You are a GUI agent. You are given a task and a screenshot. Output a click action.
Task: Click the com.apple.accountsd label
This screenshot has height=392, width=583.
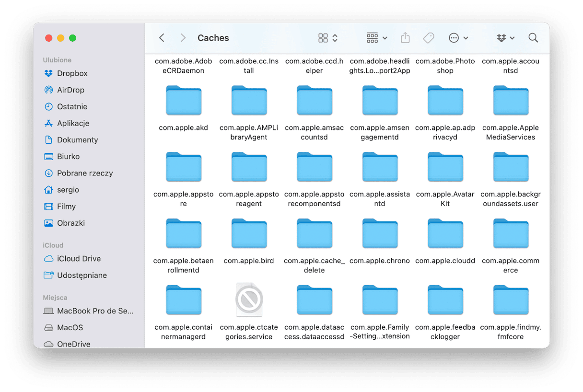click(x=511, y=66)
